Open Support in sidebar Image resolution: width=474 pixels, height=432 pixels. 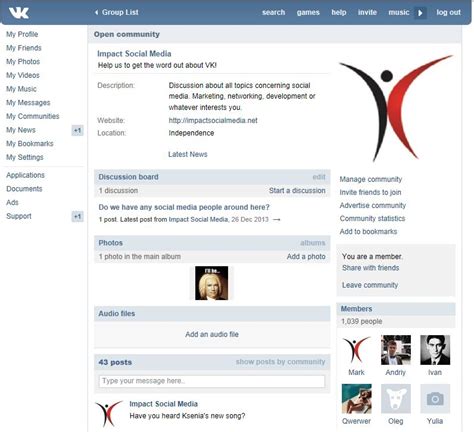(x=19, y=216)
